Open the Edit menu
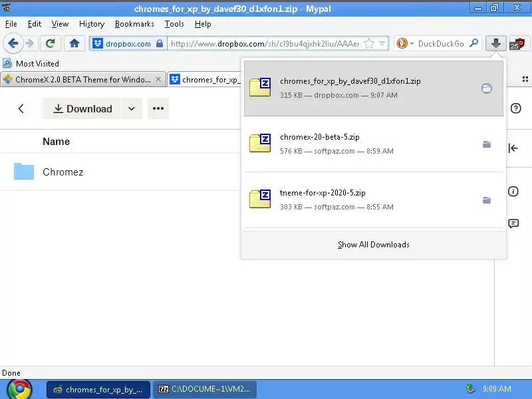This screenshot has width=532, height=399. 35,24
